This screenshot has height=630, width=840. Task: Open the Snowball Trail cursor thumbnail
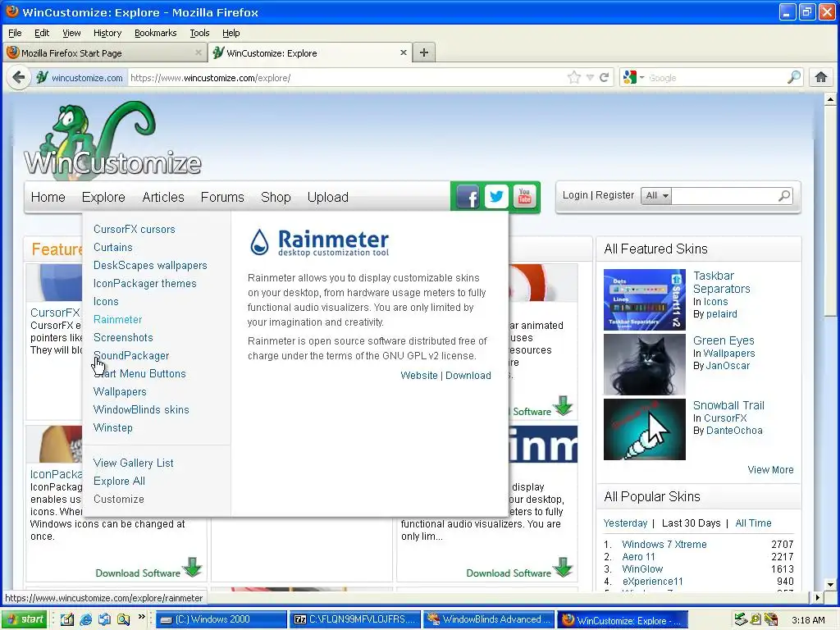[x=645, y=429]
